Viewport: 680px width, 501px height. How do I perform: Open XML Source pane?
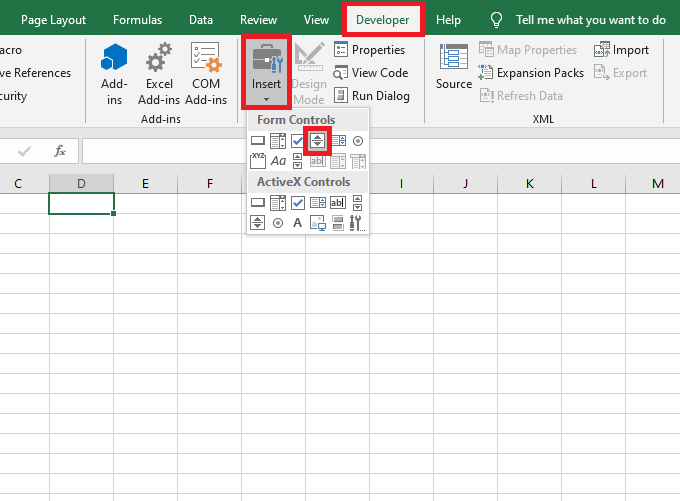click(454, 66)
